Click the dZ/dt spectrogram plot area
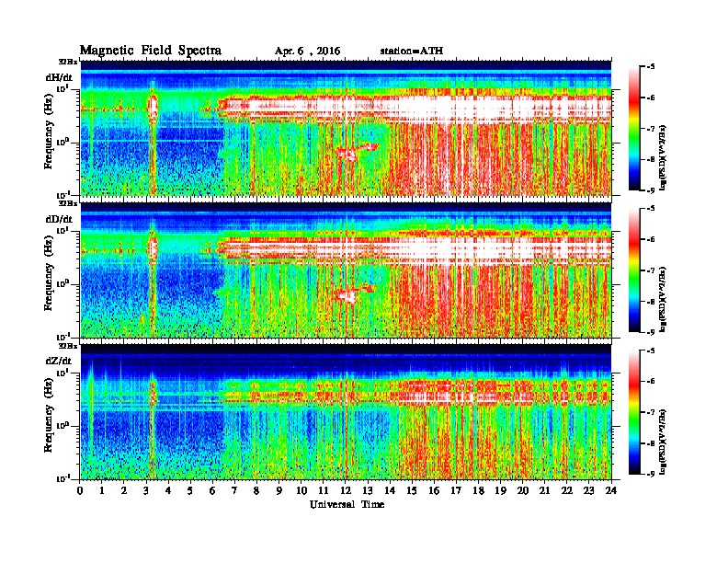Viewport: 728px width, 563px height. click(346, 411)
